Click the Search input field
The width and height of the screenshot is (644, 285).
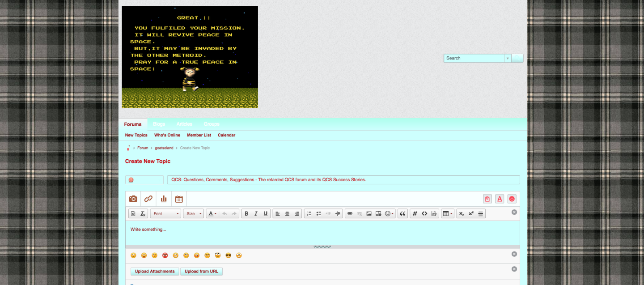(x=474, y=58)
